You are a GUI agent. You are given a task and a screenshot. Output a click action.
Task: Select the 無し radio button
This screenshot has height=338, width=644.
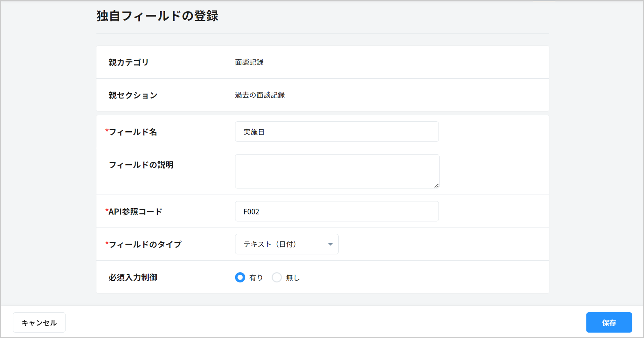277,277
